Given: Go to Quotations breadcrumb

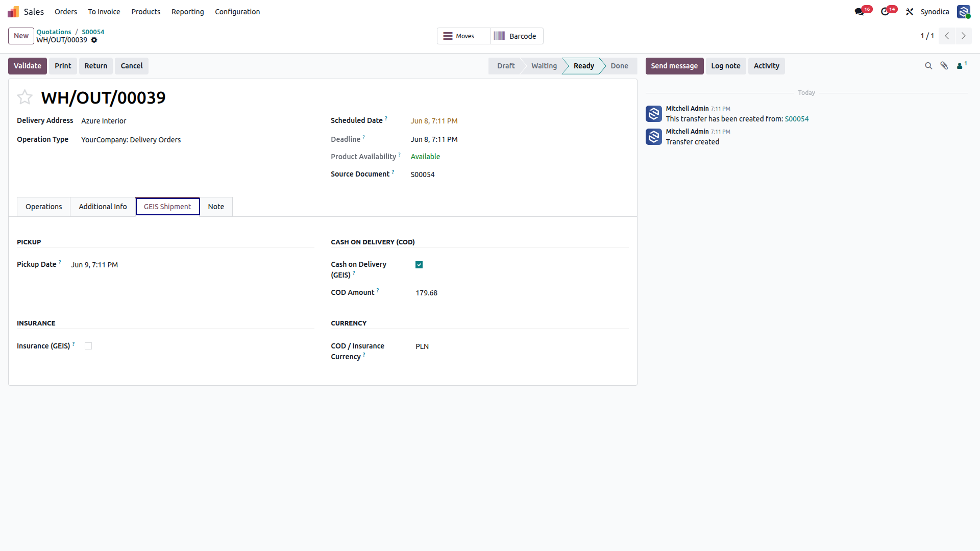Looking at the screenshot, I should click(54, 32).
